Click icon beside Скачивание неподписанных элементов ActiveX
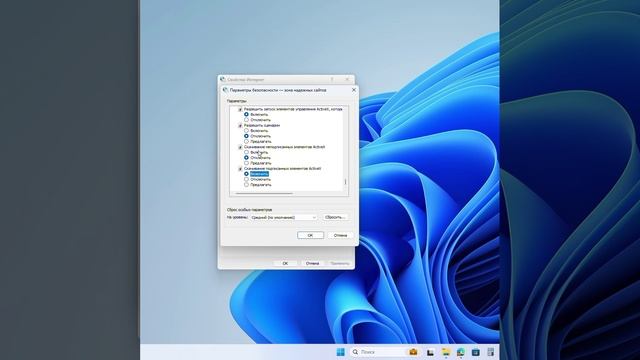The width and height of the screenshot is (640, 360). [240, 147]
